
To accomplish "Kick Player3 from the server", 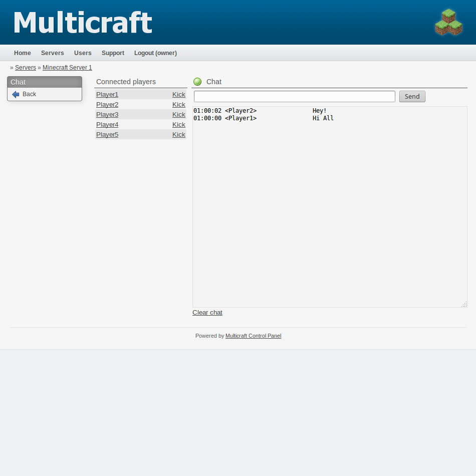I will coord(179,114).
